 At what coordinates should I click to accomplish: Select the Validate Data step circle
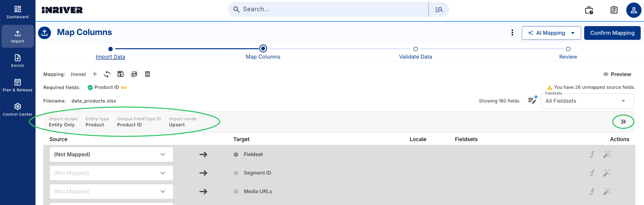pyautogui.click(x=416, y=49)
